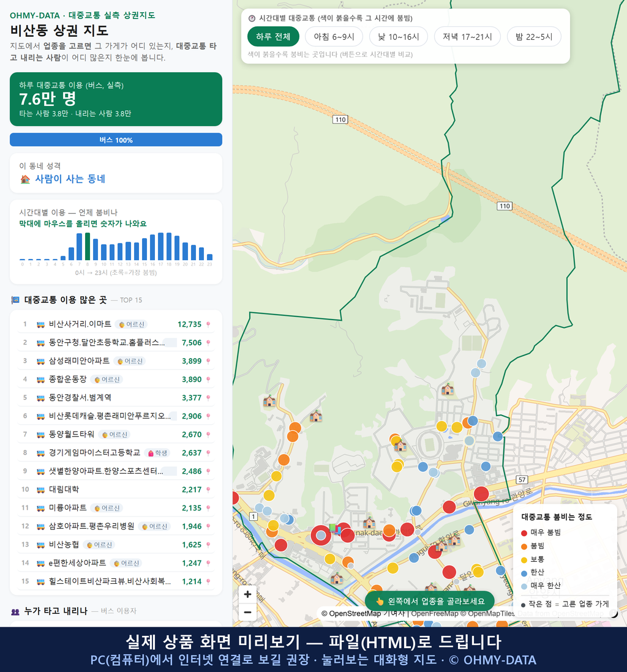627x672 pixels.
Task: Click the blue 버스 100% share bar
Action: coord(116,140)
